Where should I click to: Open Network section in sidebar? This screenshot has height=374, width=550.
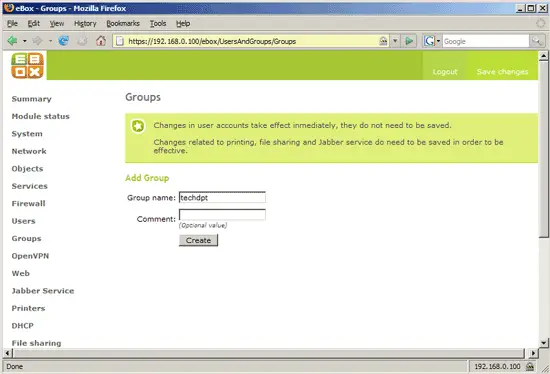click(29, 151)
